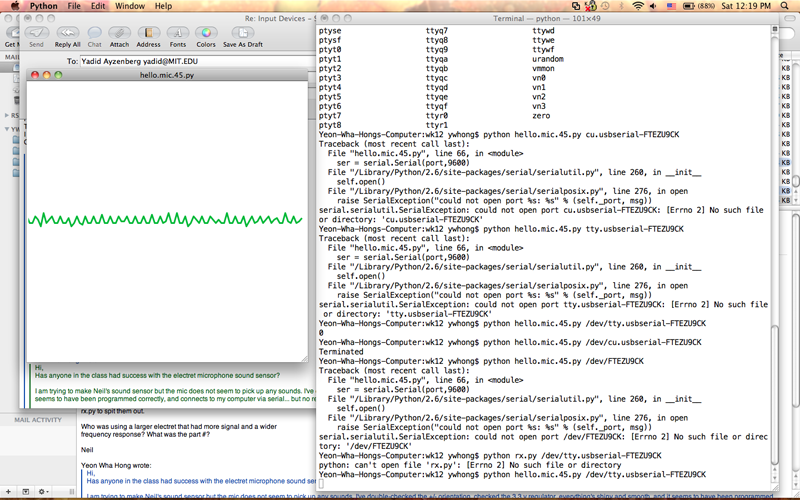Click the Send button in the Mail compose toolbar
Viewport: 800px width, 500px height.
tap(36, 33)
